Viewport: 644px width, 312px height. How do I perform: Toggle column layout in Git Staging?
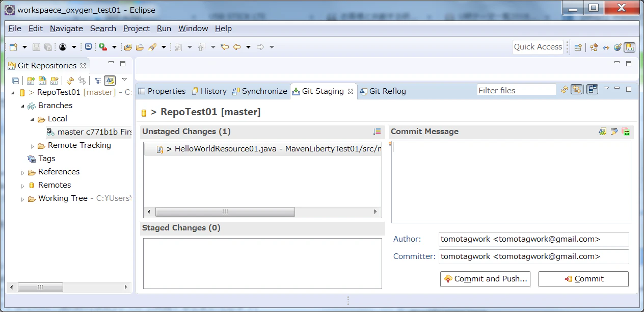592,90
